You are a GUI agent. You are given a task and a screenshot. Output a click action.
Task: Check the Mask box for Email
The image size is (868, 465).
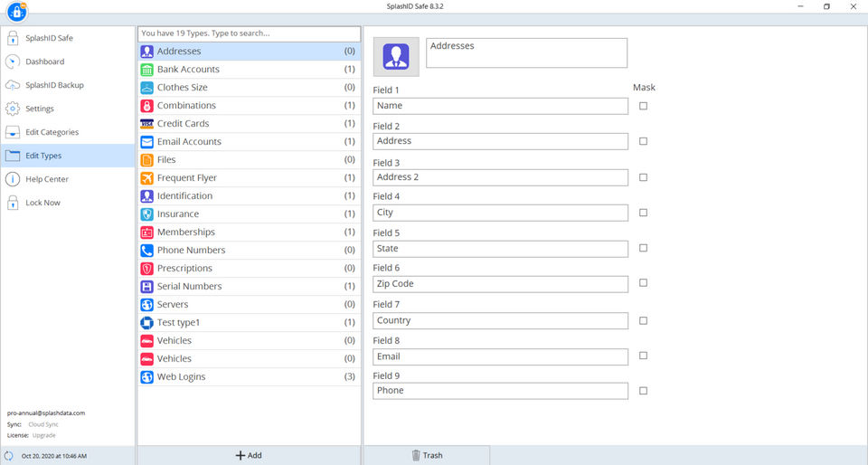[643, 356]
